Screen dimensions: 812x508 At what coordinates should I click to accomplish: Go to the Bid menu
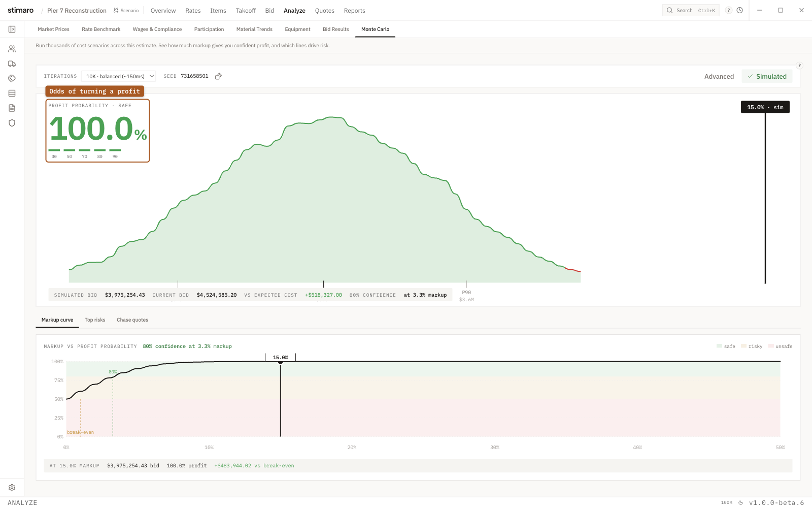point(269,11)
